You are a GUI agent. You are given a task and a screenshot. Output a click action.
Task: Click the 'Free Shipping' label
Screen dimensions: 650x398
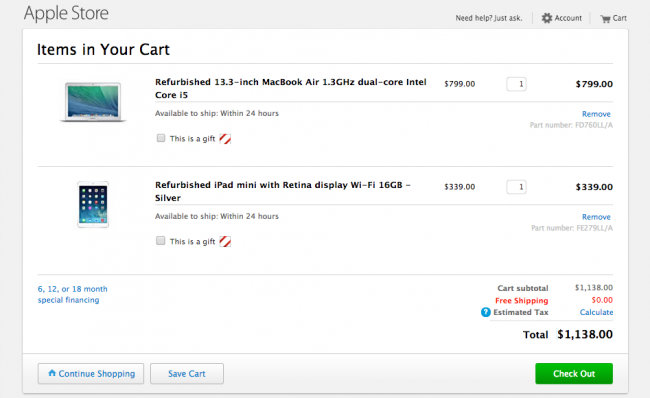[521, 301]
